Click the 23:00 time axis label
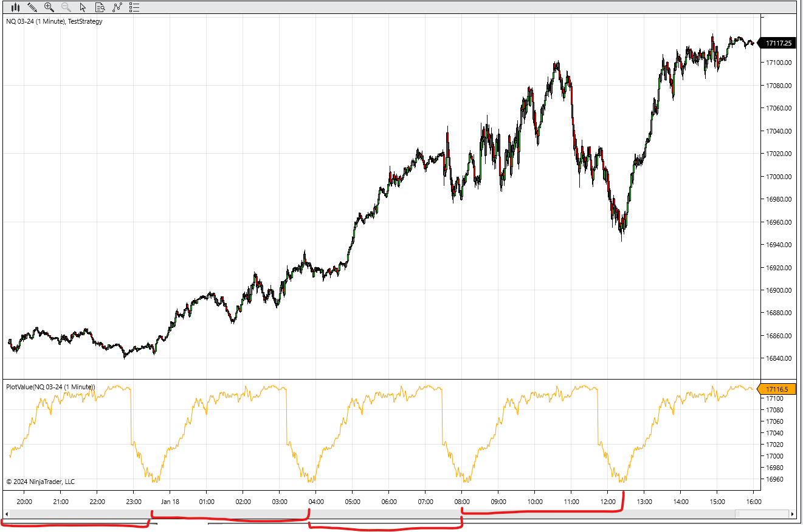The height and width of the screenshot is (532, 803). coord(134,502)
